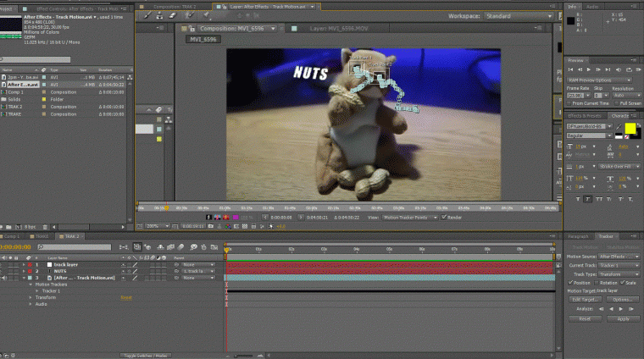Click the Edit Target button
The width and height of the screenshot is (644, 359).
586,300
